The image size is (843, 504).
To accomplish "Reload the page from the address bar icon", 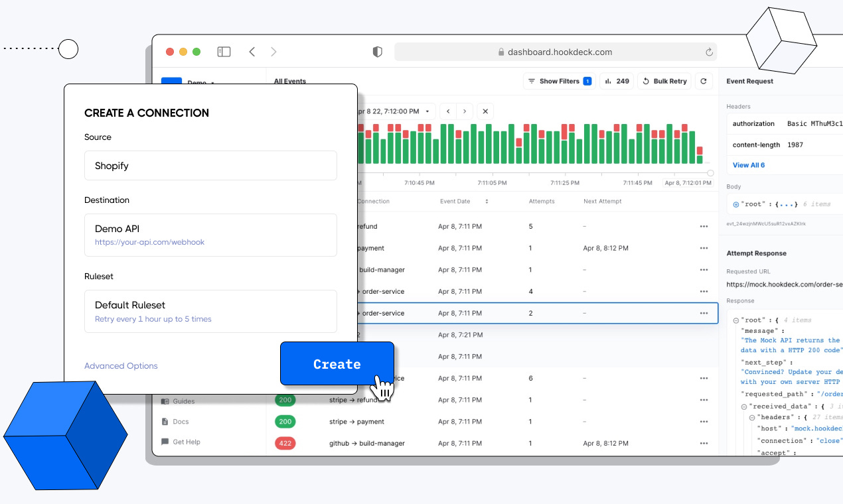I will click(x=709, y=52).
